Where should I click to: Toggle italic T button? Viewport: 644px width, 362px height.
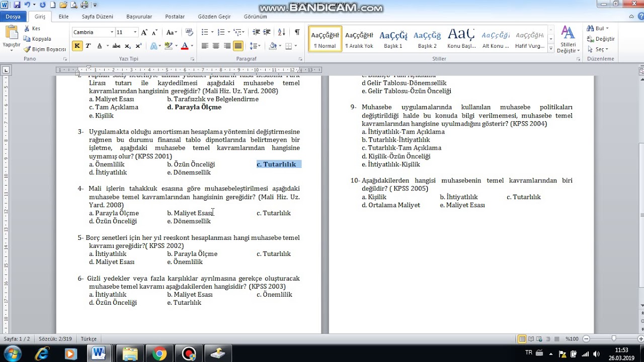(88, 46)
